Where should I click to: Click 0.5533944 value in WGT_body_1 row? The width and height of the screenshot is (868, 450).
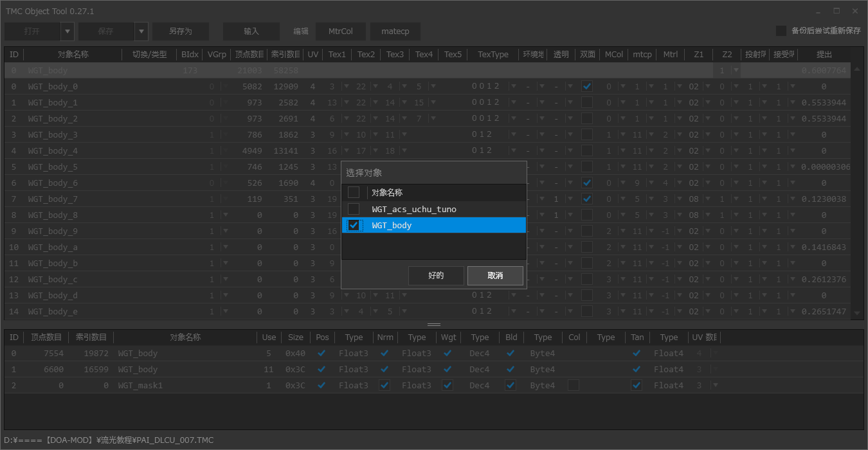824,102
